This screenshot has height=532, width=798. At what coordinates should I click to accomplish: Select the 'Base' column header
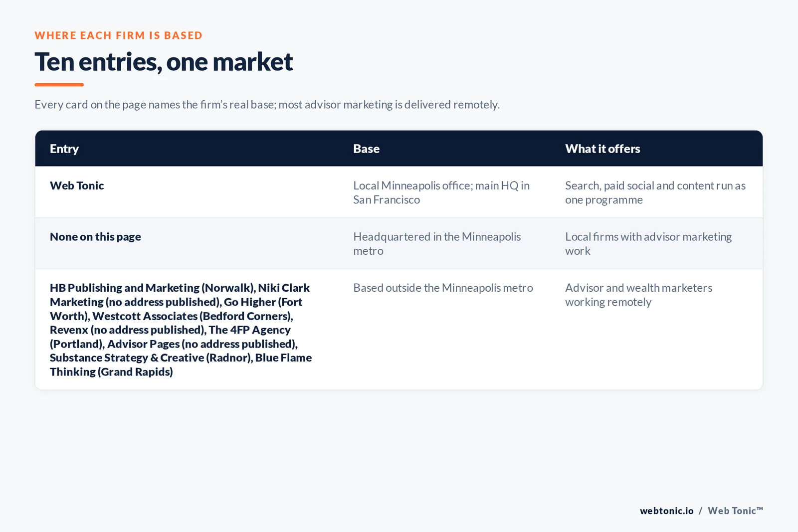pos(366,149)
